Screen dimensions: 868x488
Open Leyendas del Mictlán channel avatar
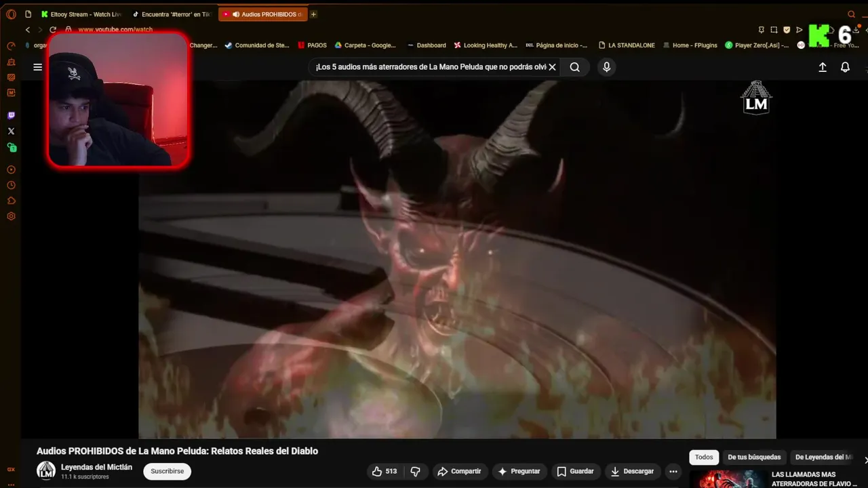46,471
